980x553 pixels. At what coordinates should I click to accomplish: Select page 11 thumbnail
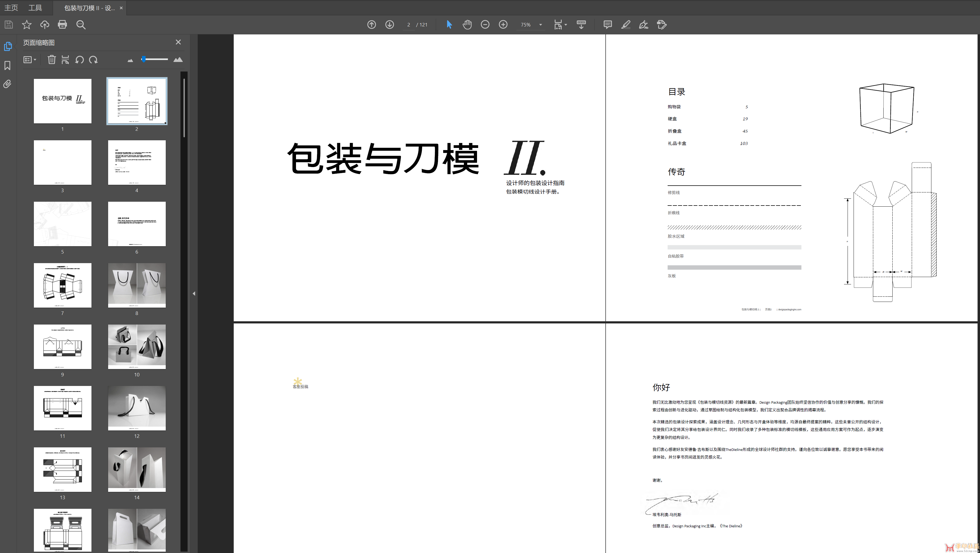pos(62,408)
